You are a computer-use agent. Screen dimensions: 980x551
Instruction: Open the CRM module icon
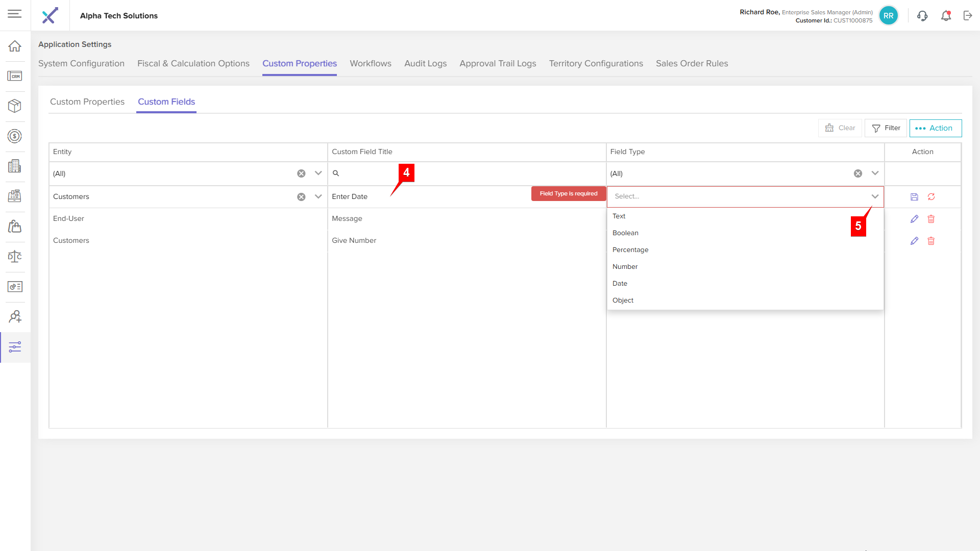(x=15, y=76)
